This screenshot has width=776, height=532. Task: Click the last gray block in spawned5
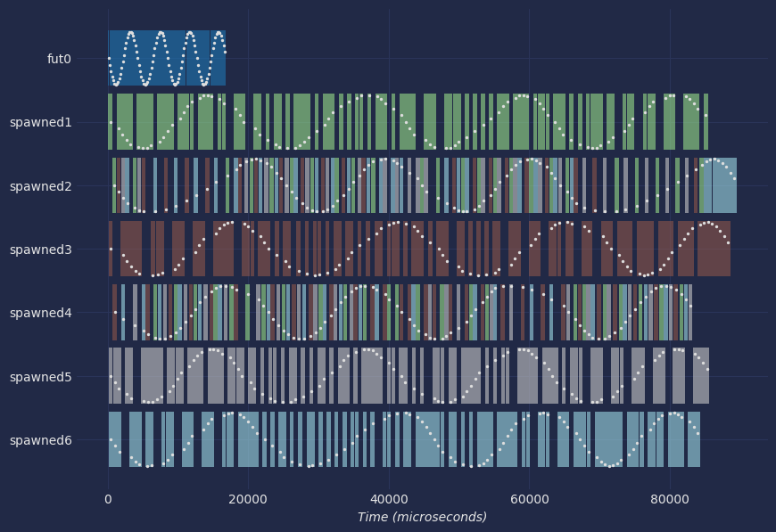pos(701,376)
